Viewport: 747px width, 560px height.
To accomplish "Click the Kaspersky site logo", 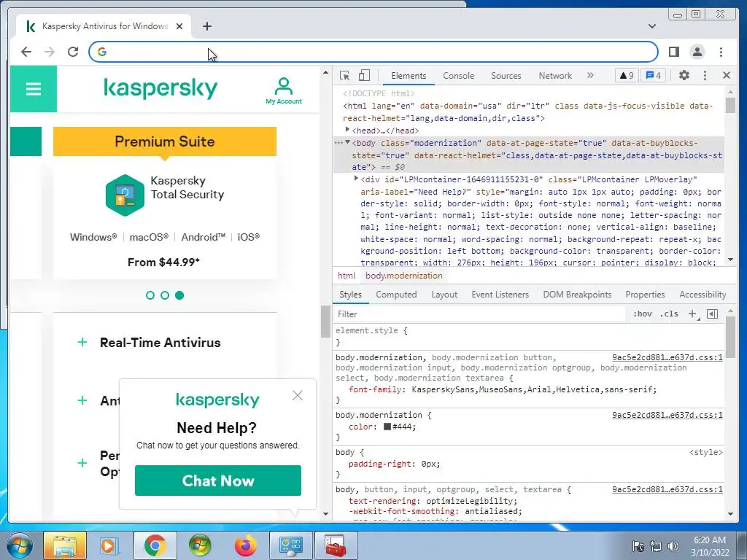I will [160, 88].
